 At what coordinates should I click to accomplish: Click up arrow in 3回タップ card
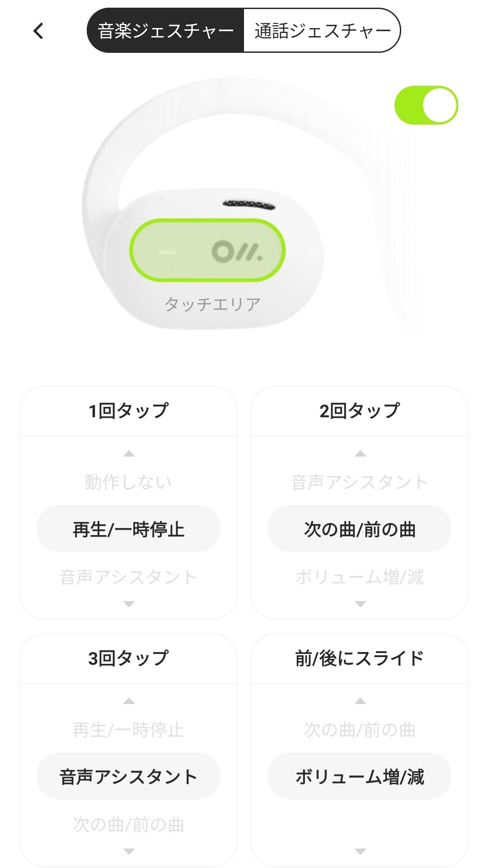pyautogui.click(x=129, y=701)
